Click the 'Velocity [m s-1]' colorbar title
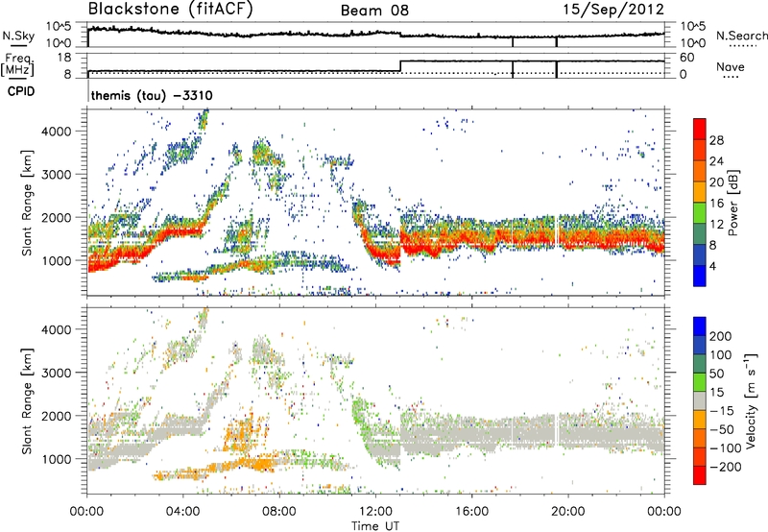 click(751, 400)
